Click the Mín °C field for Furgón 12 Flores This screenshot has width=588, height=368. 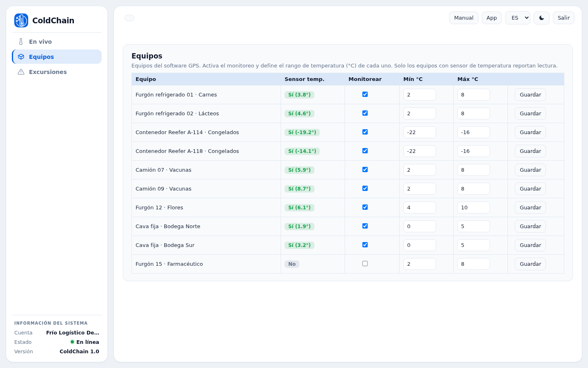coord(420,208)
